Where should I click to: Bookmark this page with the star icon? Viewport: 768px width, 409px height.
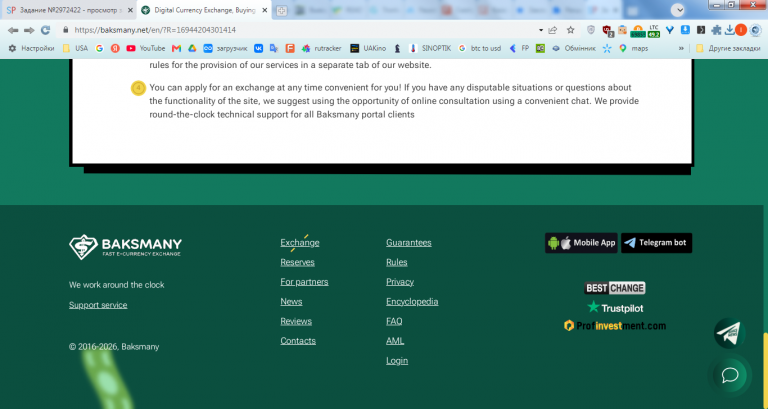[571, 30]
